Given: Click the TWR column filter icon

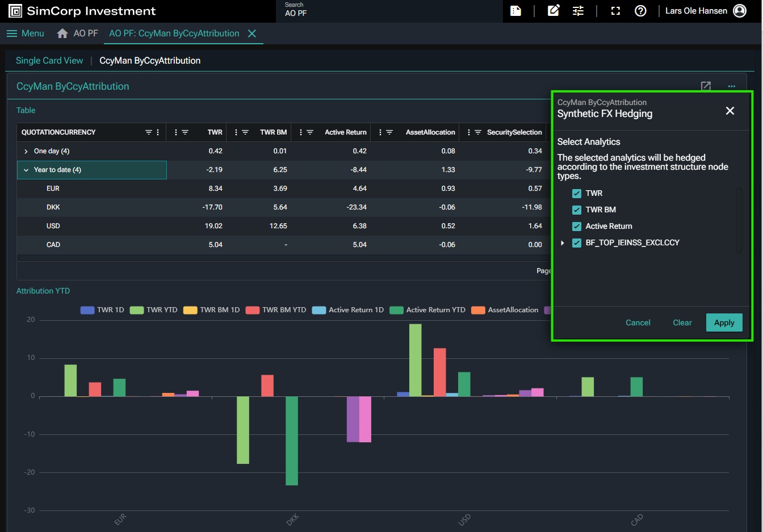Looking at the screenshot, I should tap(185, 132).
